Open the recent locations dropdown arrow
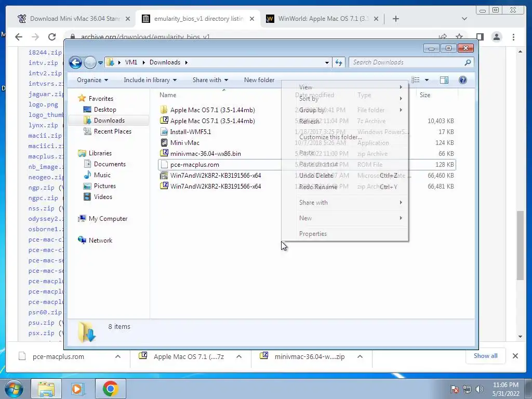The height and width of the screenshot is (399, 532). [x=100, y=63]
